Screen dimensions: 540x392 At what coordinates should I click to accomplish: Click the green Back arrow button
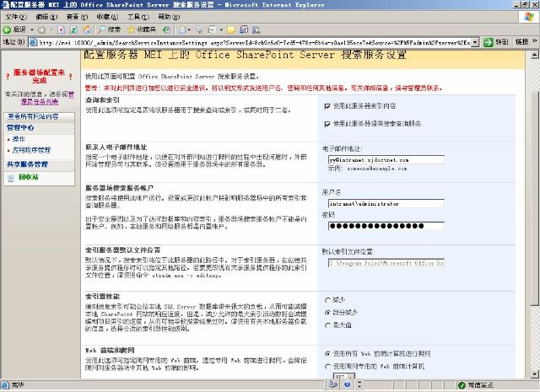(x=7, y=30)
